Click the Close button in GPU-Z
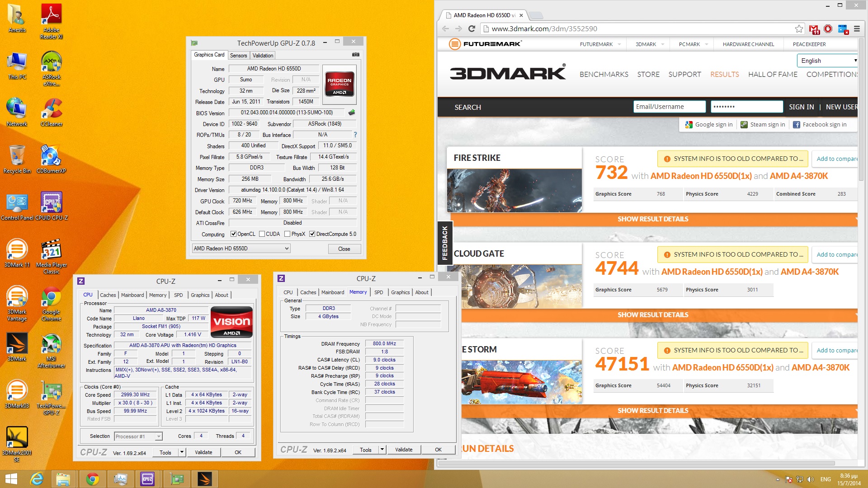The width and height of the screenshot is (868, 488). (344, 249)
